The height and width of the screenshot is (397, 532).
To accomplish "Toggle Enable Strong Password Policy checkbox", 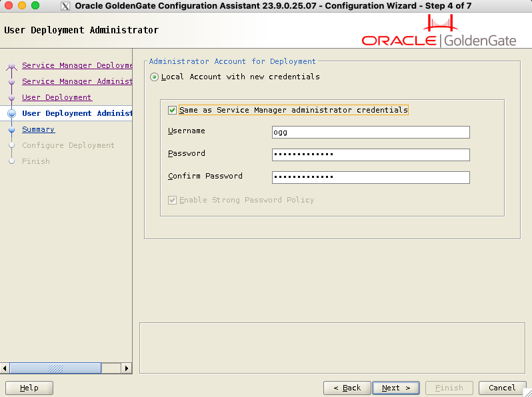I will click(x=173, y=200).
